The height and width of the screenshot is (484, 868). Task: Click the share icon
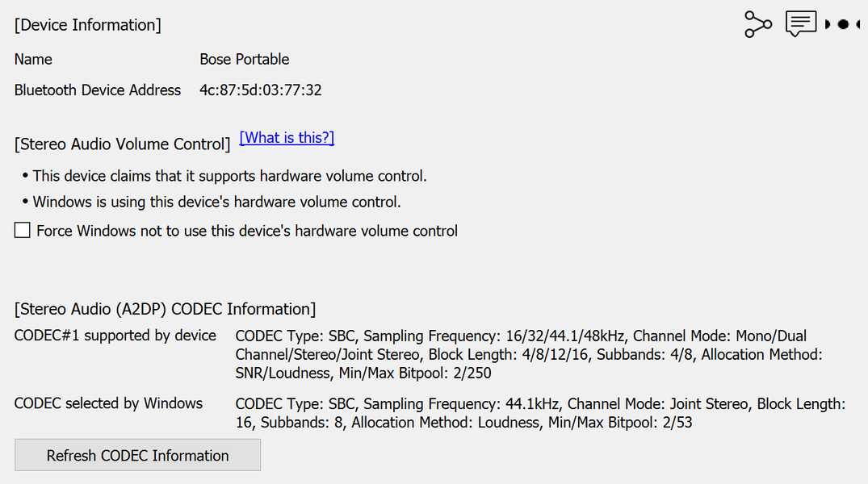(x=758, y=24)
